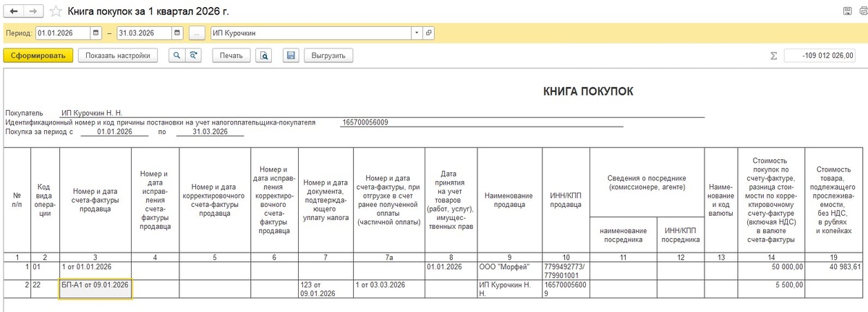The image size is (868, 312).
Task: Click column header ИНН/КПП продавца
Action: click(x=566, y=201)
